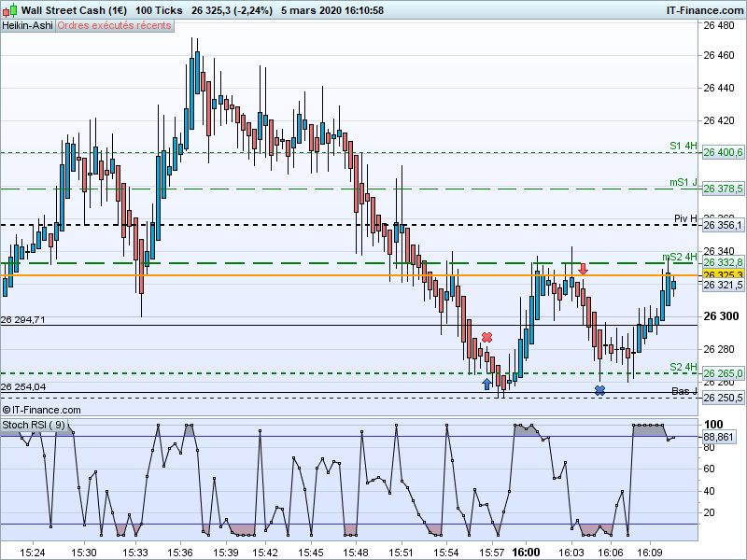Click the 26 325,3 (-2,24%) quote in the header

coord(232,10)
